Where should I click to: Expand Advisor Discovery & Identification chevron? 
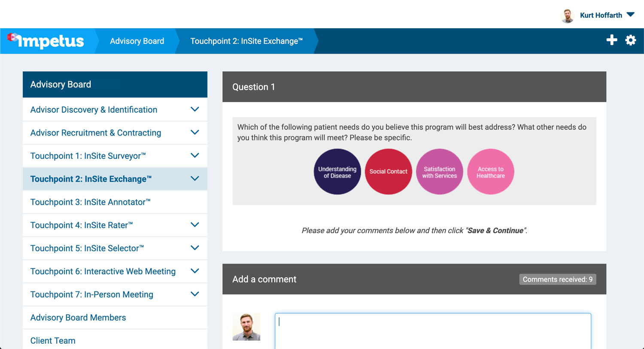tap(194, 109)
